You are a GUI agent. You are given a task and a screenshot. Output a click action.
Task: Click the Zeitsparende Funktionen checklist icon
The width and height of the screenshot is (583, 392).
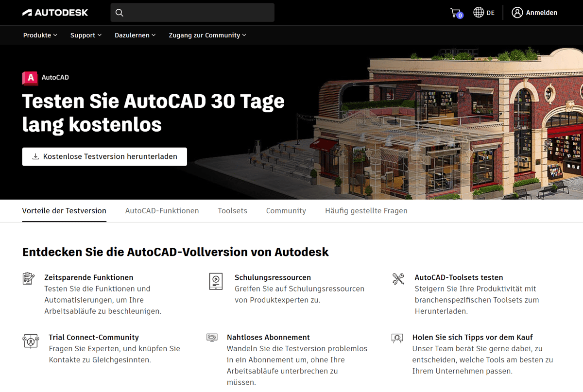29,278
